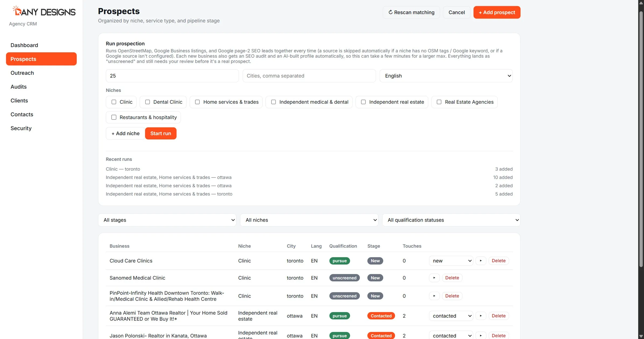Viewport: 644px width, 339px height.
Task: Start the prospection run
Action: 160,134
